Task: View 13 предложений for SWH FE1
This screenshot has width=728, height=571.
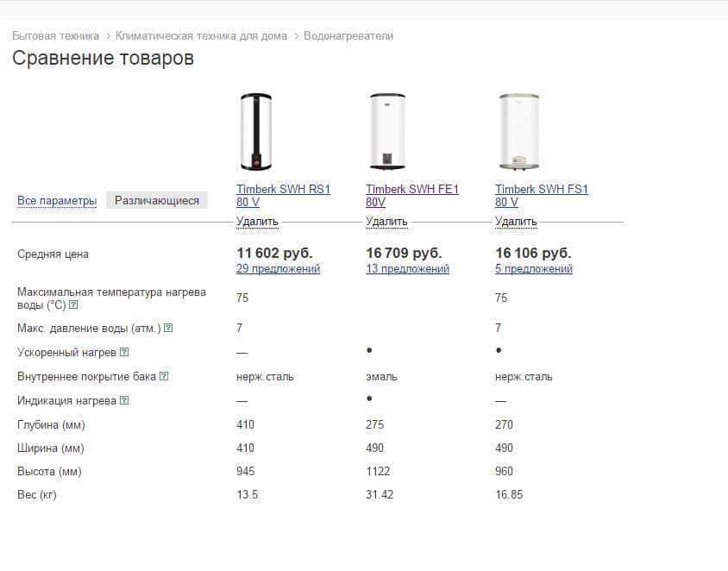Action: pos(407,269)
